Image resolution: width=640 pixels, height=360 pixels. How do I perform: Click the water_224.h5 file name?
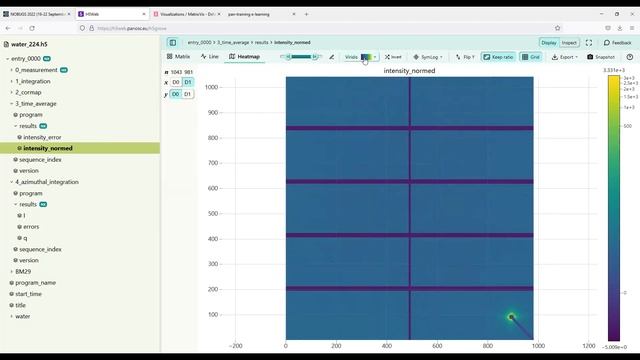pyautogui.click(x=29, y=44)
